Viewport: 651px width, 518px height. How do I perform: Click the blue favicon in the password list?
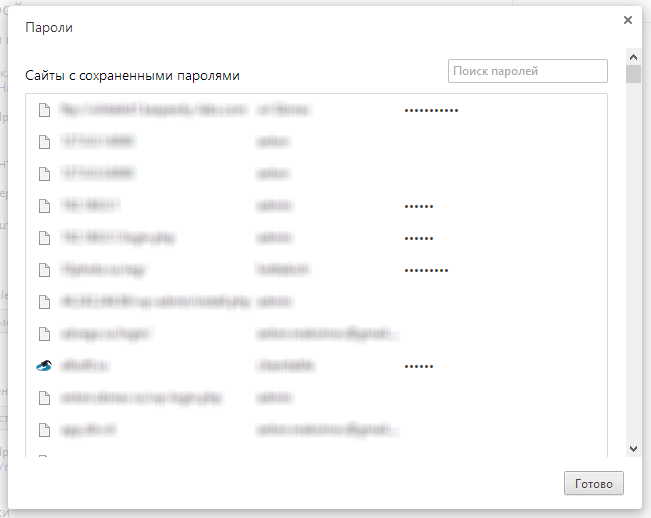43,366
